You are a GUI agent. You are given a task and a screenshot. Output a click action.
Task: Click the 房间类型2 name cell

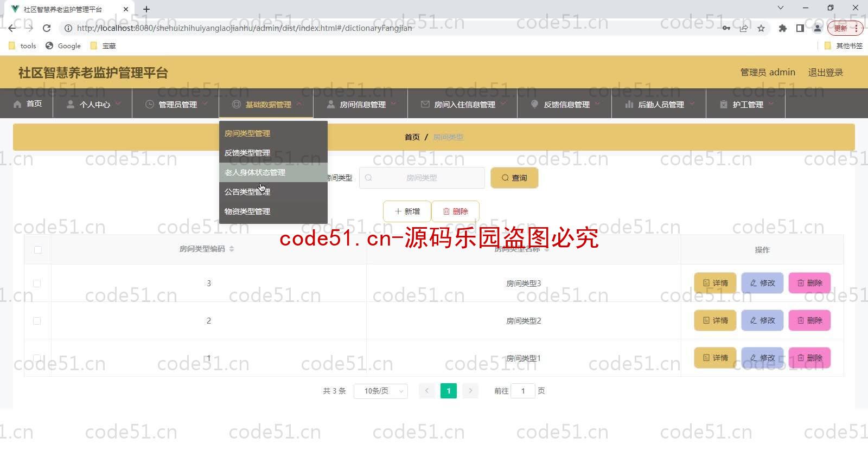[524, 321]
